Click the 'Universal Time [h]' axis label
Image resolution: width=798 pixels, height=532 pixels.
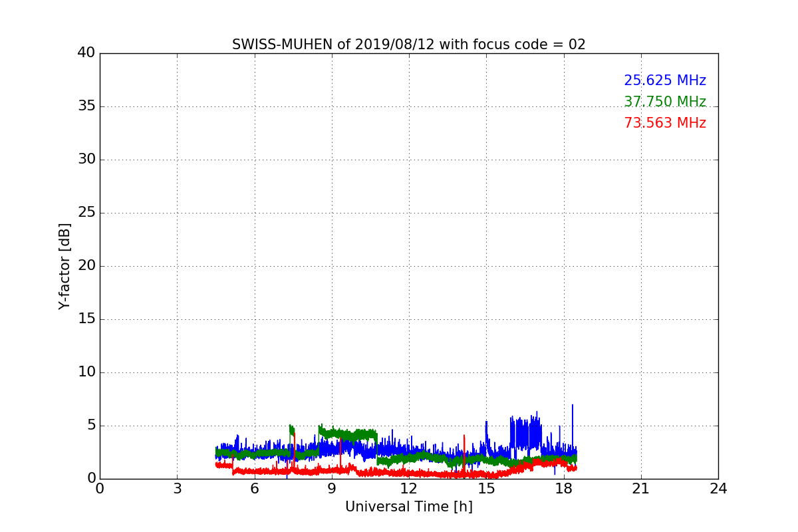click(x=408, y=507)
